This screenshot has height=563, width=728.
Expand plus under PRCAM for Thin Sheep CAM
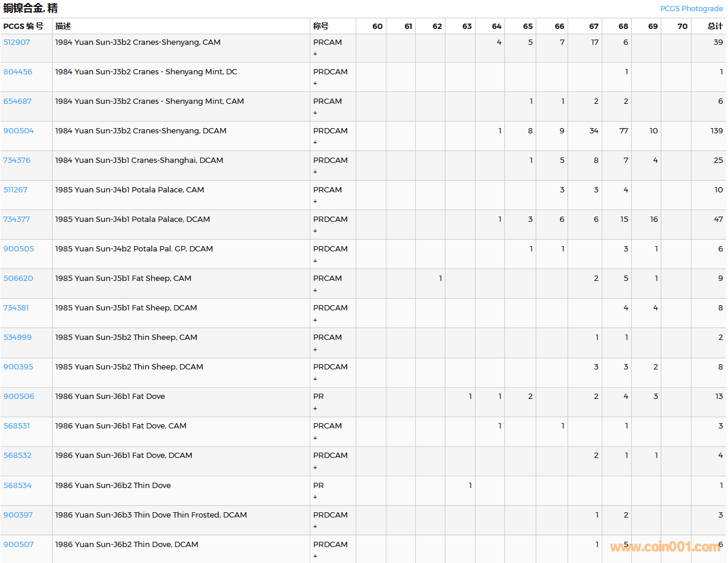[315, 349]
